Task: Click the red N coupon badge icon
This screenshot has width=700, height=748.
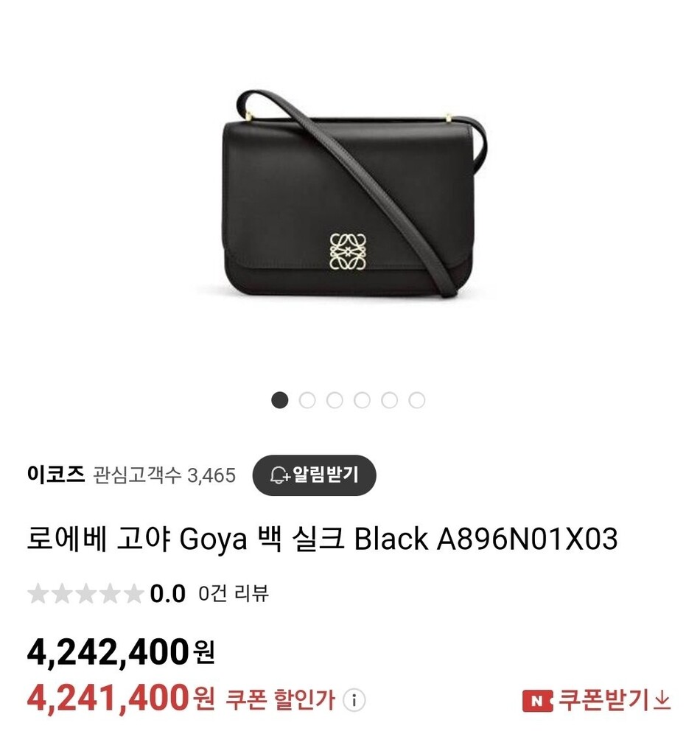Action: pyautogui.click(x=537, y=701)
